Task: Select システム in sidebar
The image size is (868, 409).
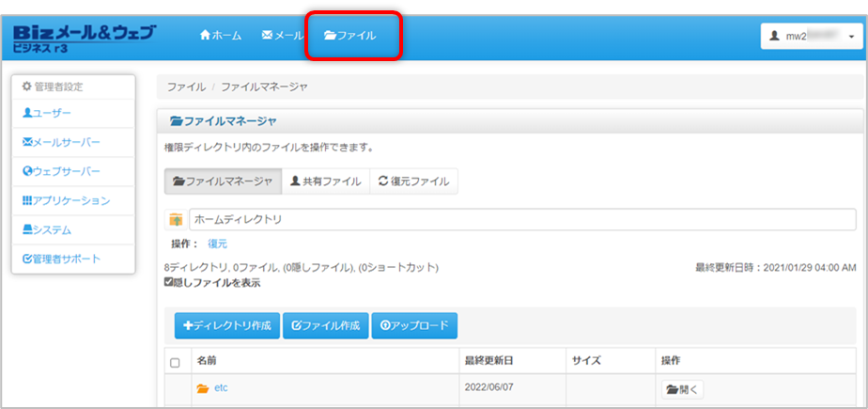Action: click(47, 230)
